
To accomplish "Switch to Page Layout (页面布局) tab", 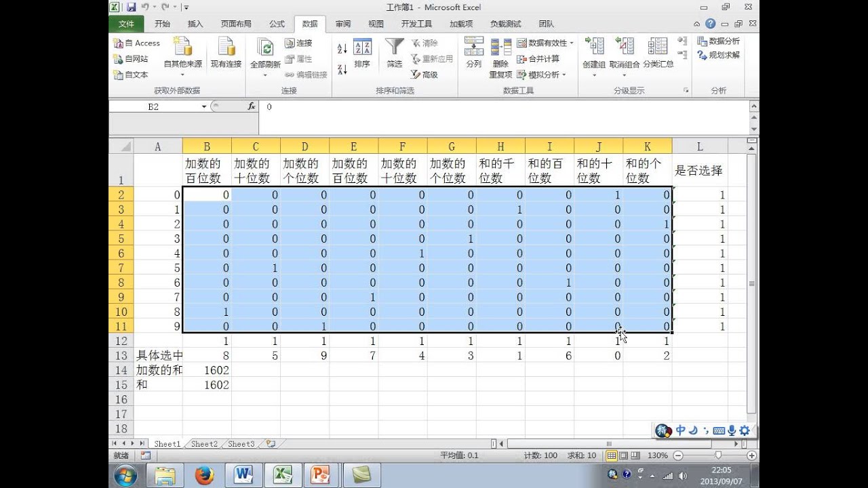I will click(x=236, y=24).
